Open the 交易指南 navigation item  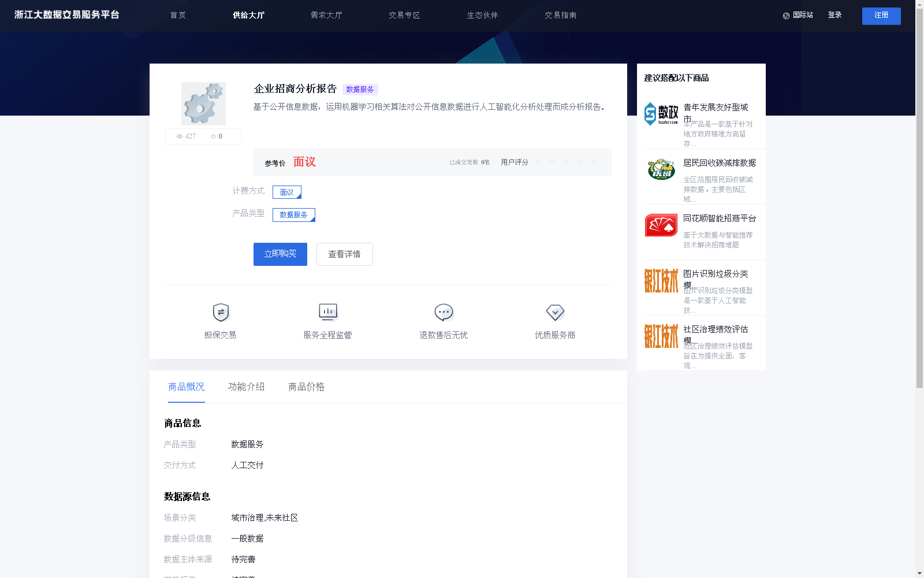tap(560, 16)
